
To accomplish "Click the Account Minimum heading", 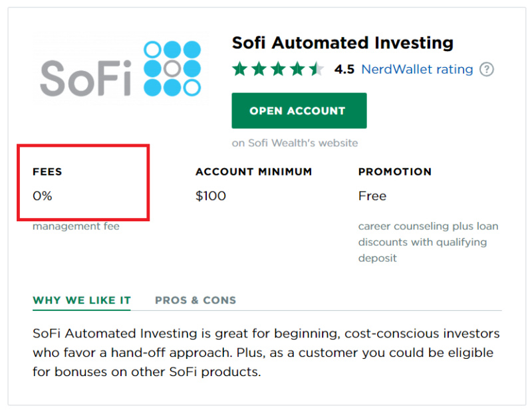I will coord(253,171).
